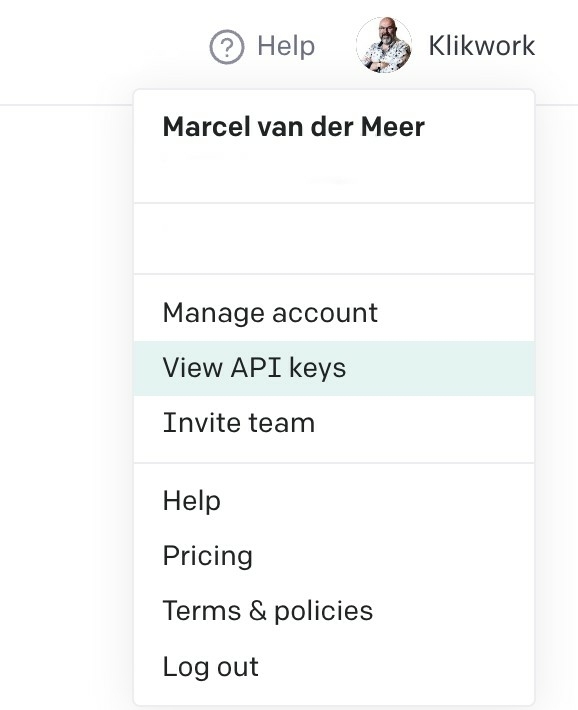Viewport: 578px width, 710px height.
Task: Open the Help link in top bar
Action: pyautogui.click(x=262, y=46)
